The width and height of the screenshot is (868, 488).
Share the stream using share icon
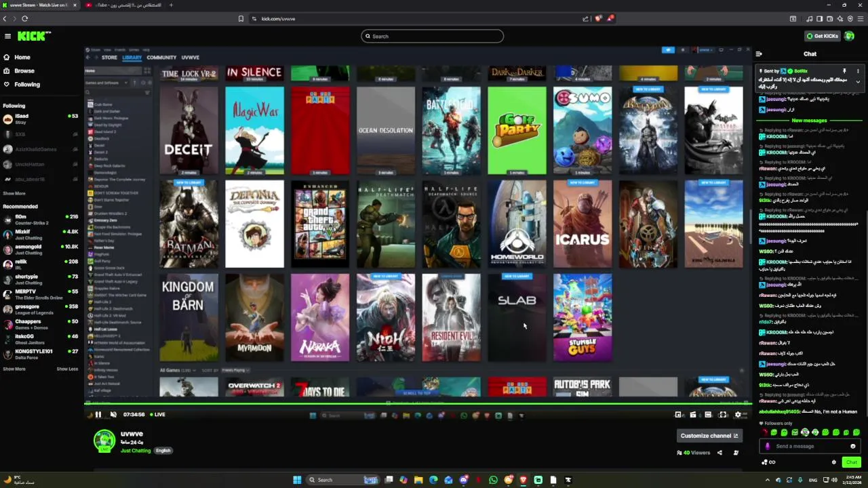coord(719,453)
